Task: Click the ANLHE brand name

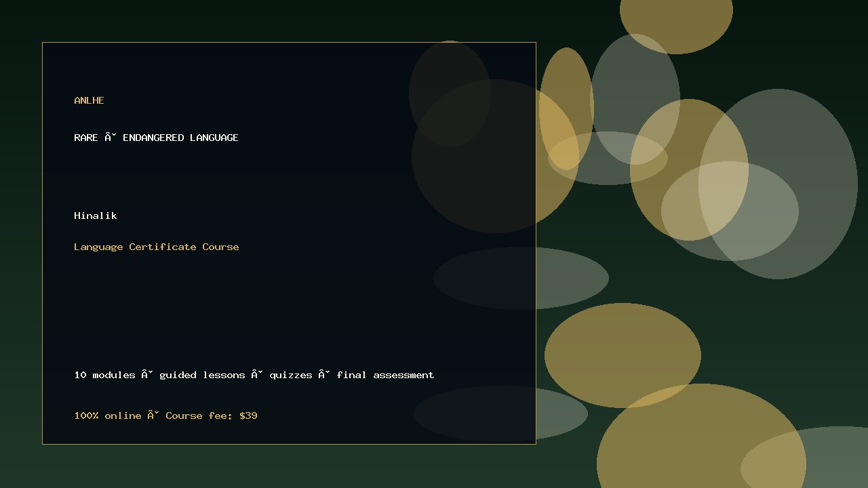Action: coord(89,100)
